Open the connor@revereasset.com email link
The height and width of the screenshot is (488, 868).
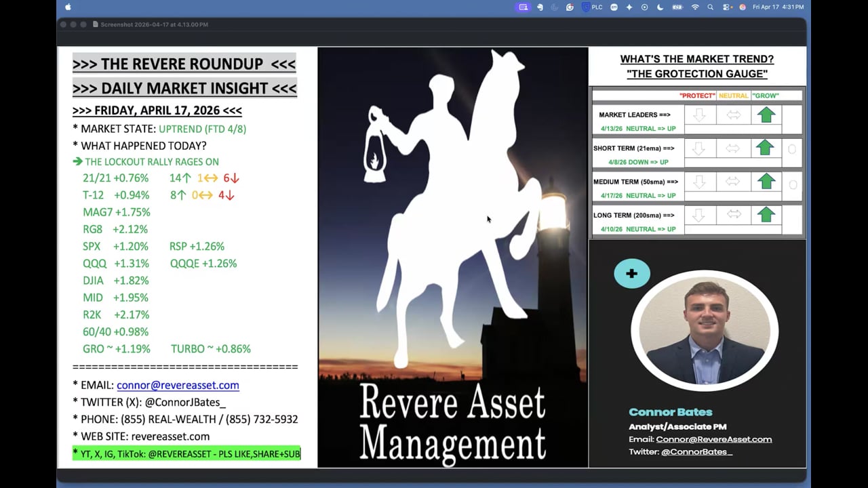178,385
